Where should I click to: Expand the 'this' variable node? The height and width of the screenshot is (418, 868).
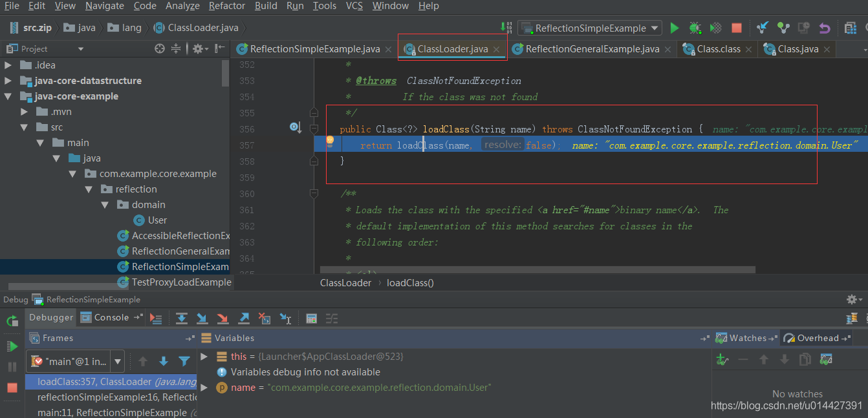pyautogui.click(x=204, y=356)
